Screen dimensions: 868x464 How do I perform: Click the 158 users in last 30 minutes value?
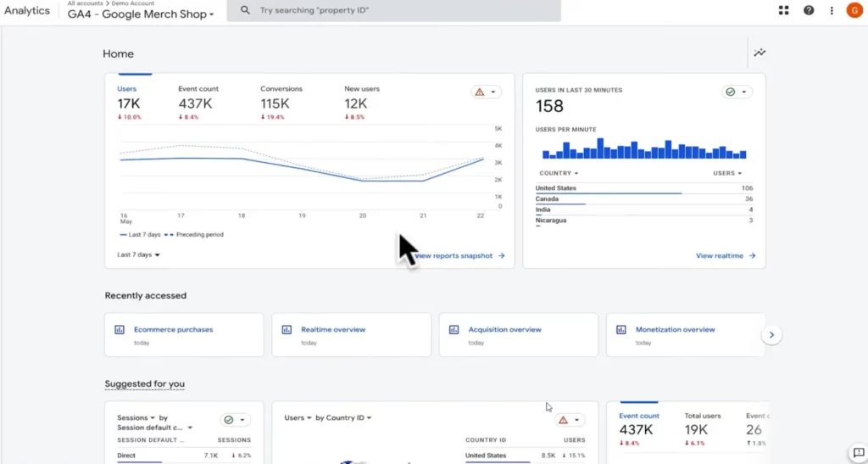pos(549,106)
